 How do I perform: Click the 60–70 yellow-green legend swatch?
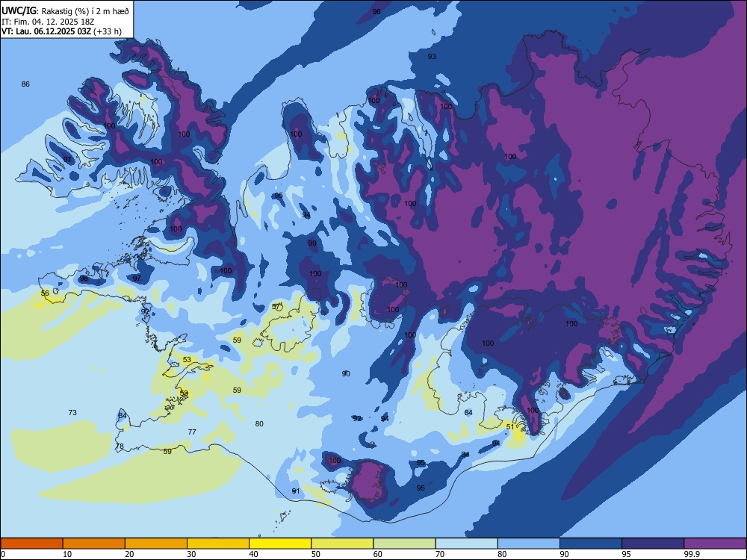(404, 544)
